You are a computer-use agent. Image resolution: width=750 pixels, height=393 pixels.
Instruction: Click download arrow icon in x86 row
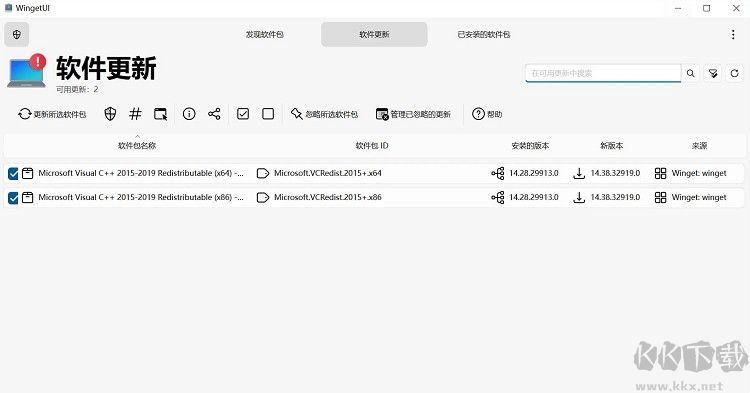[x=579, y=197]
